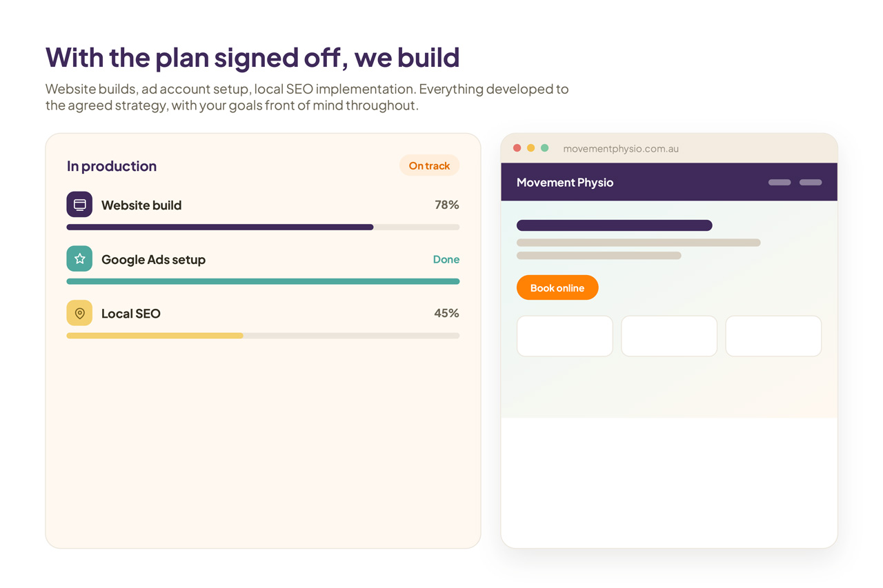Click the On track status badge

coord(429,165)
